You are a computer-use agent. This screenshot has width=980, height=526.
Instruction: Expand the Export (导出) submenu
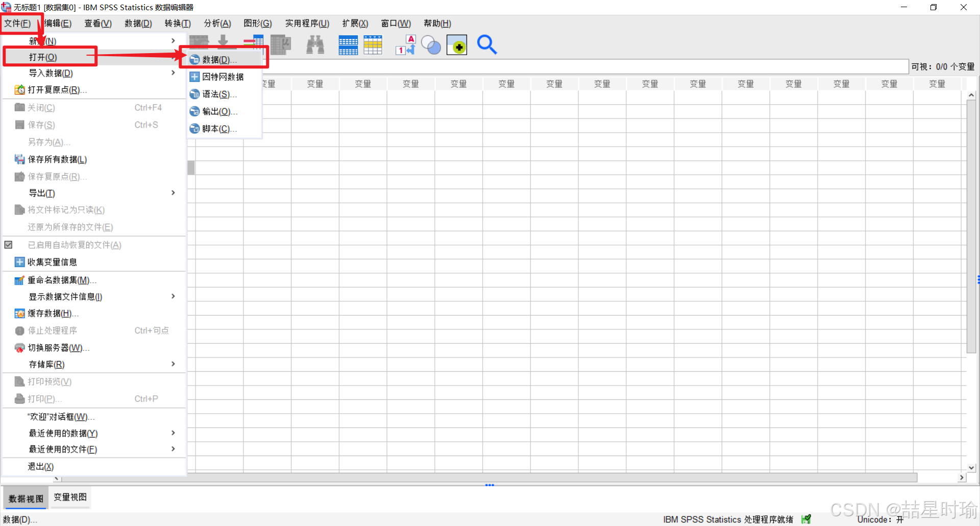click(x=174, y=193)
